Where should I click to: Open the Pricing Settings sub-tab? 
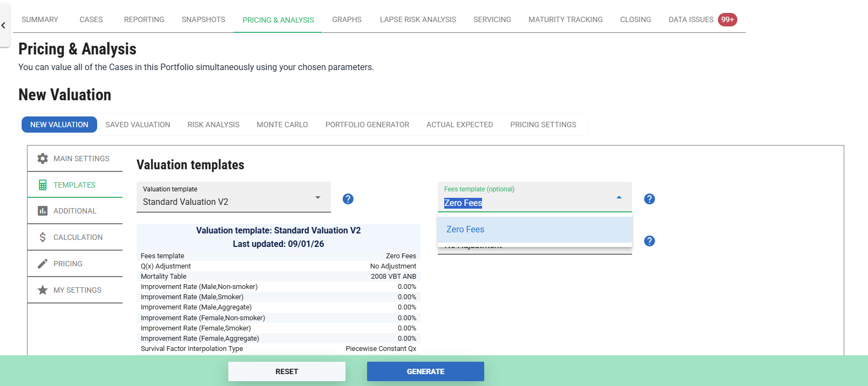(543, 125)
